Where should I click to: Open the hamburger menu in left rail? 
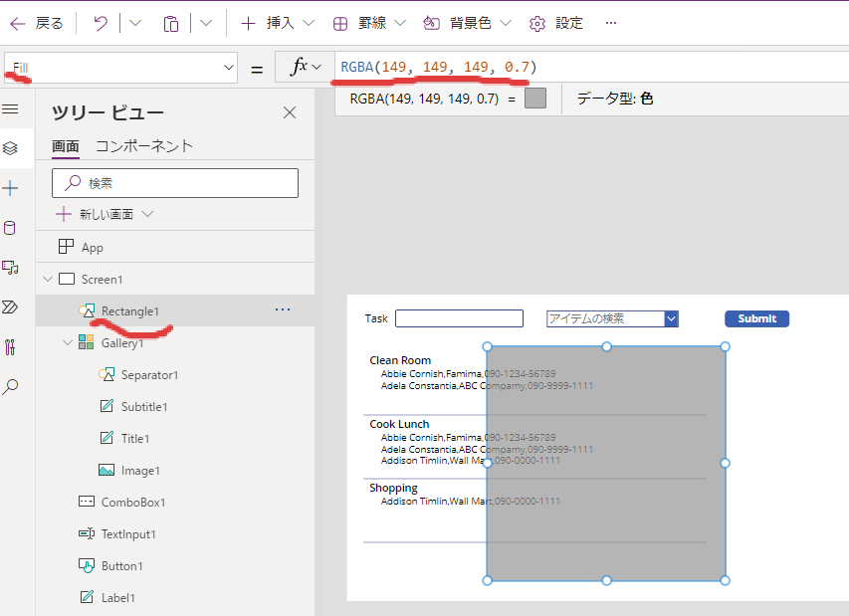11,108
